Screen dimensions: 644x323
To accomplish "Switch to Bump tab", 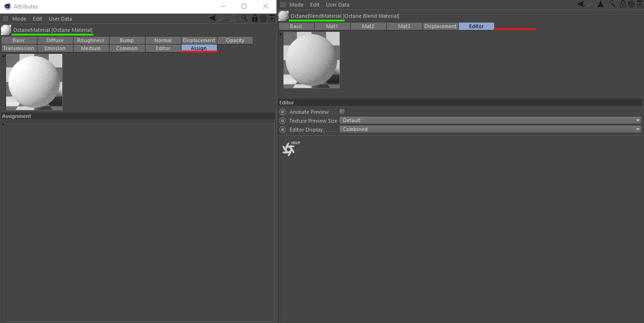I will click(x=127, y=40).
